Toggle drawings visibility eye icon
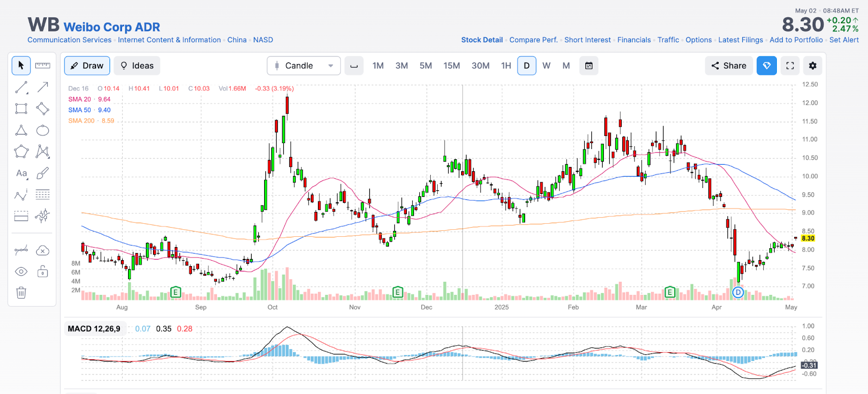 coord(21,272)
